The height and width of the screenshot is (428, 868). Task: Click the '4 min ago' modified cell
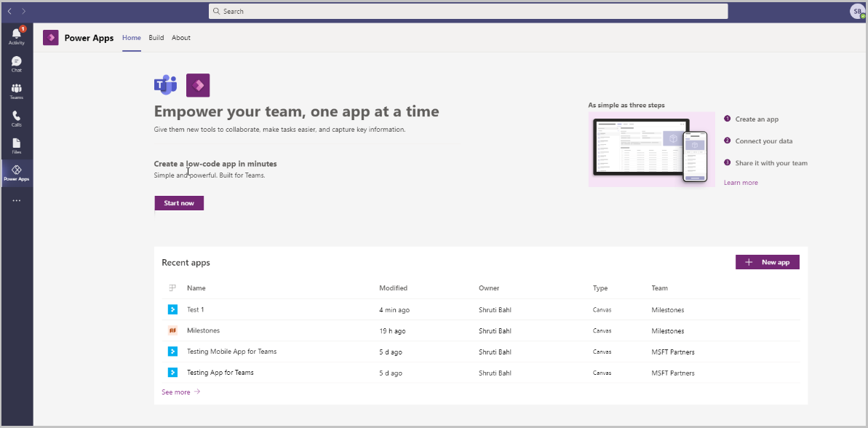click(394, 310)
